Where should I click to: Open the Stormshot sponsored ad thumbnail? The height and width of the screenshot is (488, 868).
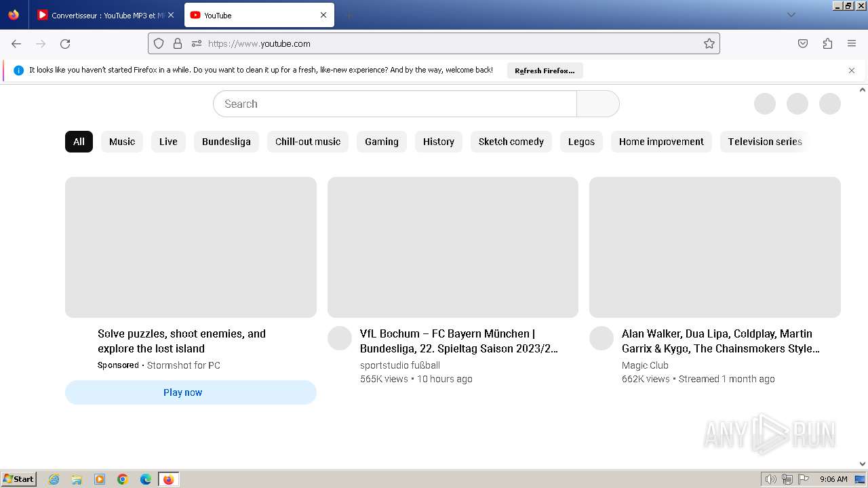(x=191, y=247)
